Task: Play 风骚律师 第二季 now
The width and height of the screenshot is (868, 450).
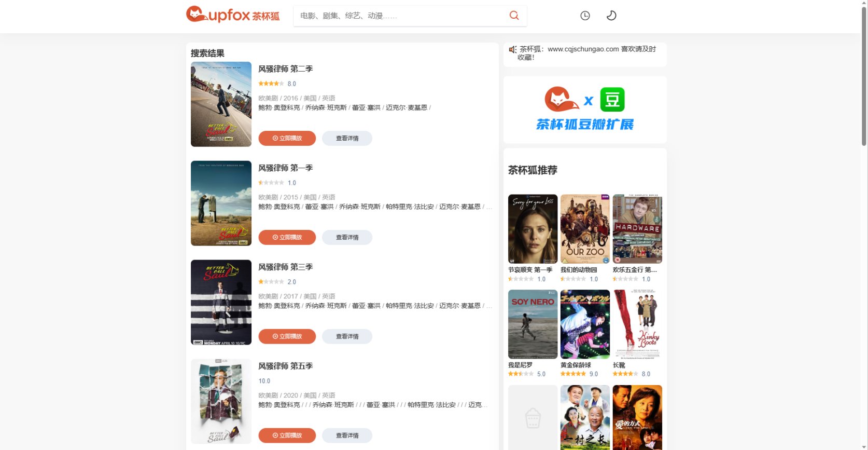Action: click(x=287, y=138)
